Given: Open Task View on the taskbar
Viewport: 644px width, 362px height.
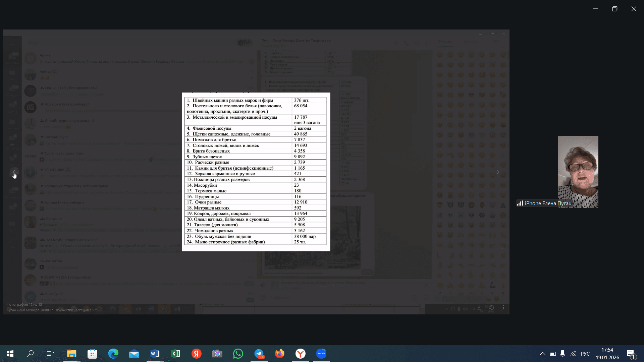Looking at the screenshot, I should (50, 354).
